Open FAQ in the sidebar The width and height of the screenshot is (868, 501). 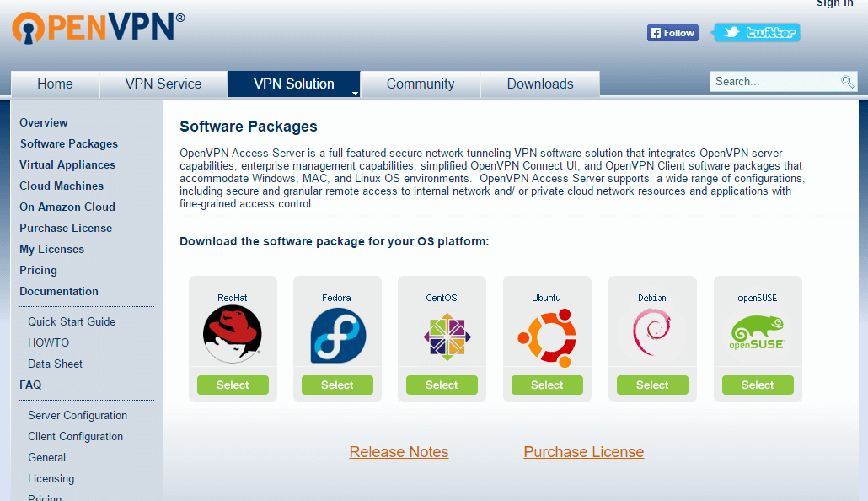(30, 385)
